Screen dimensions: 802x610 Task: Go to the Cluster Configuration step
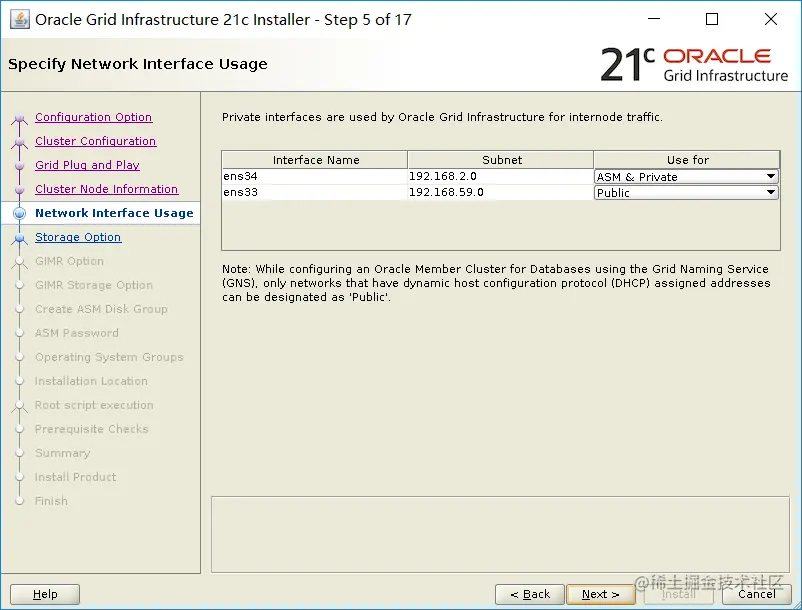pos(96,141)
